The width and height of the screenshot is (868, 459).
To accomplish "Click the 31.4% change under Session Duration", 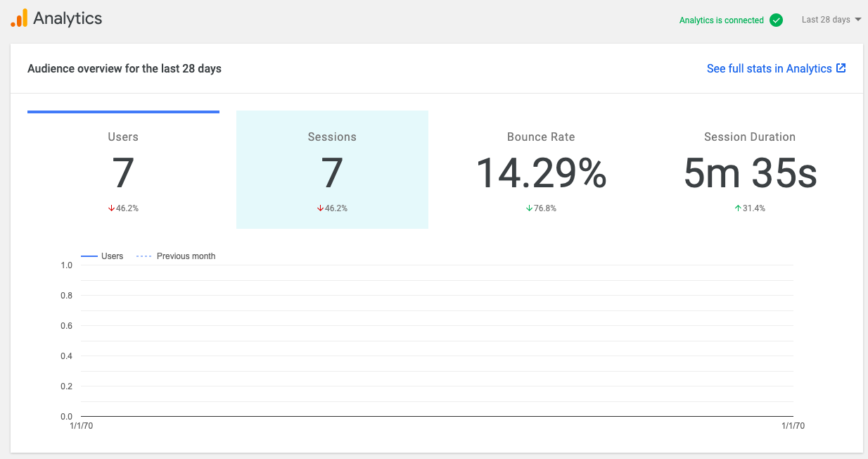I will click(754, 208).
